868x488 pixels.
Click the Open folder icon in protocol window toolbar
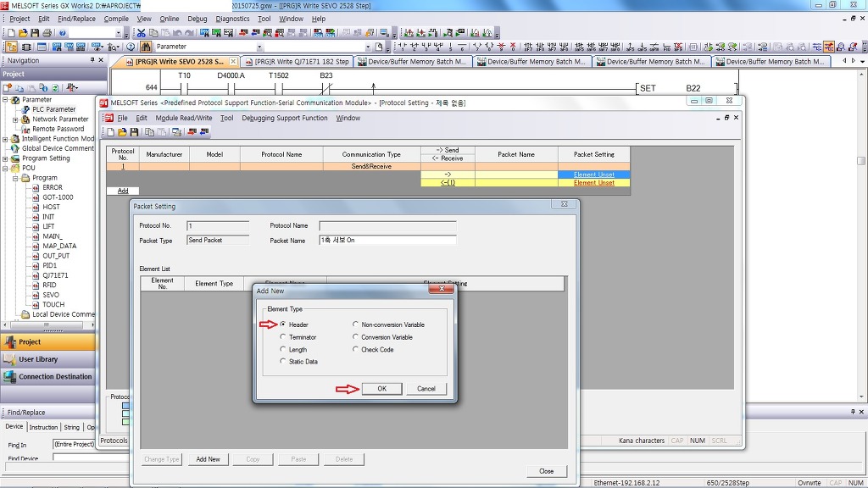(x=122, y=132)
